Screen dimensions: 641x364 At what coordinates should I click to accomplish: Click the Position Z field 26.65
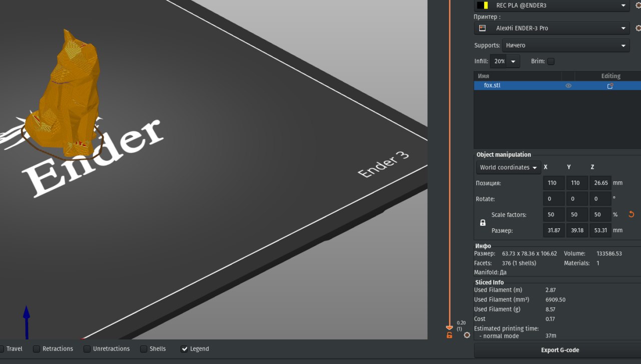coord(600,183)
